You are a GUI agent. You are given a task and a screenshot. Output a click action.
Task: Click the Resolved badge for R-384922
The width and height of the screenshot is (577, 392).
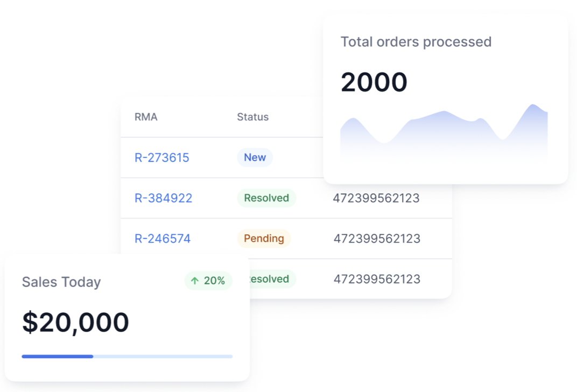tap(266, 198)
